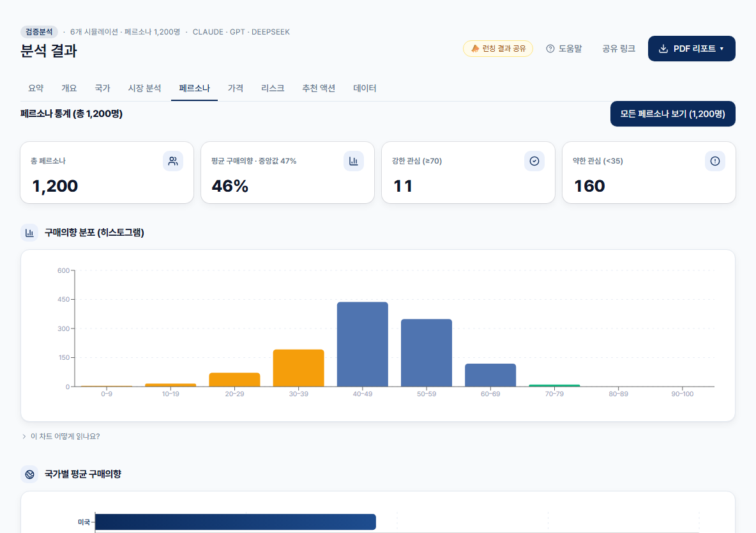Click the 60-69 histogram bar
756x533 pixels.
(490, 375)
